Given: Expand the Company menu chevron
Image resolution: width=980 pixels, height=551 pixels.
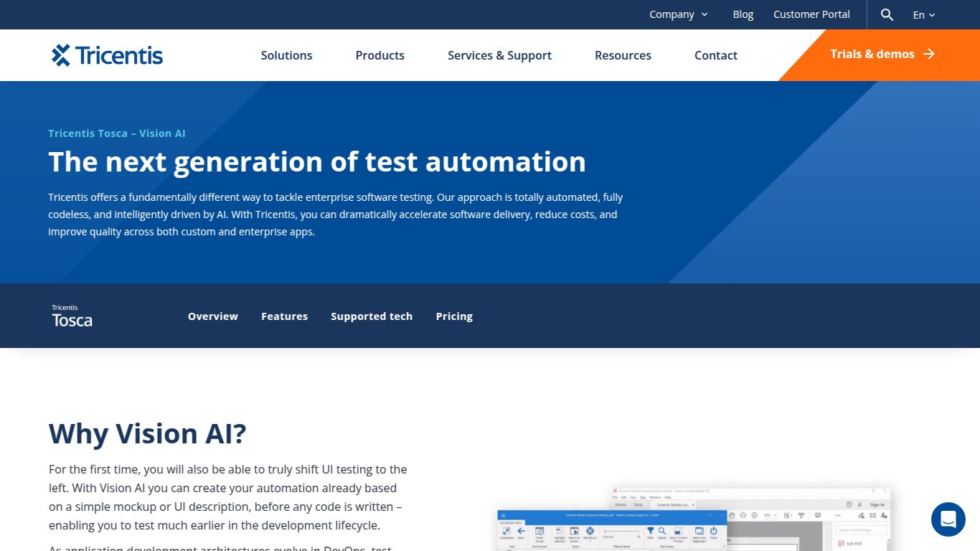Looking at the screenshot, I should pos(705,14).
